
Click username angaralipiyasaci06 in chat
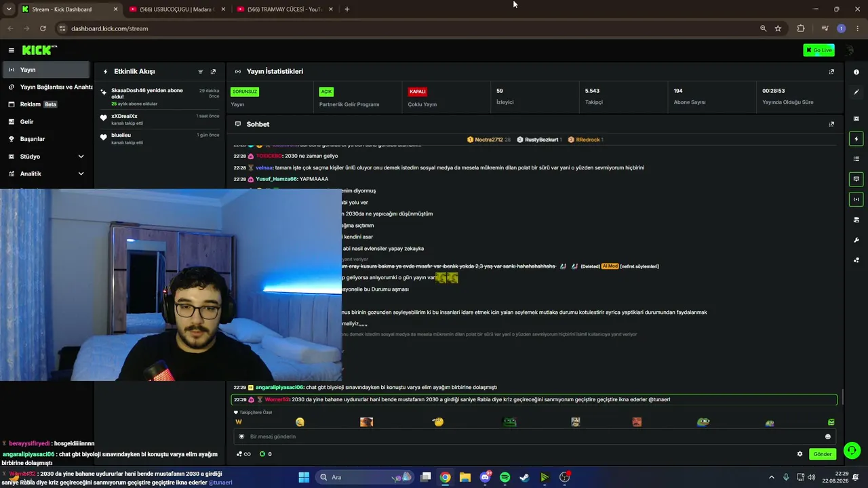pyautogui.click(x=279, y=388)
